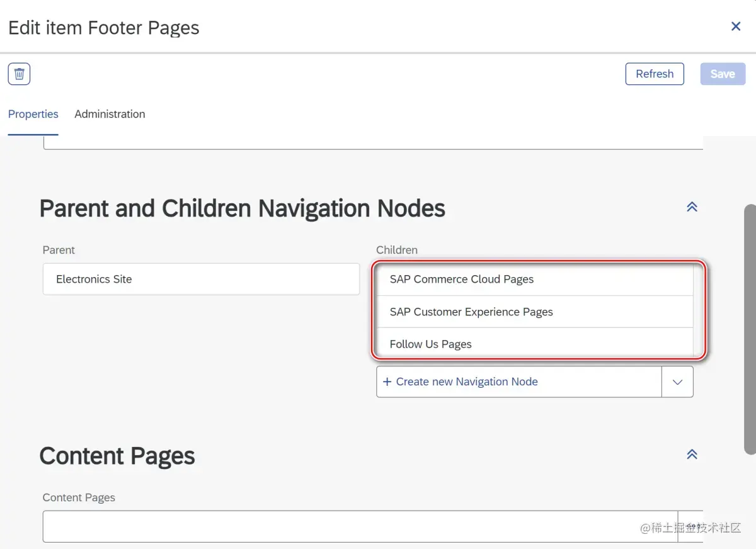
Task: Click the Children list's narrow scrollbar track
Action: click(698, 312)
